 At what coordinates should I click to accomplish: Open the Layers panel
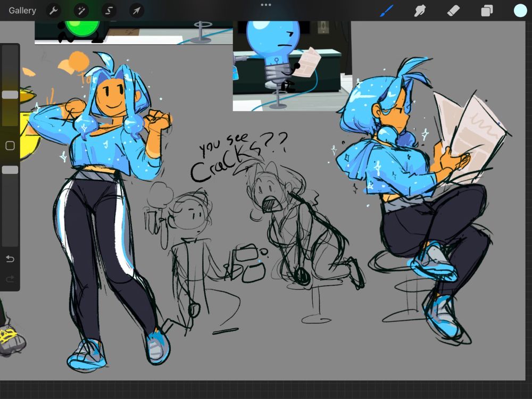tap(487, 11)
